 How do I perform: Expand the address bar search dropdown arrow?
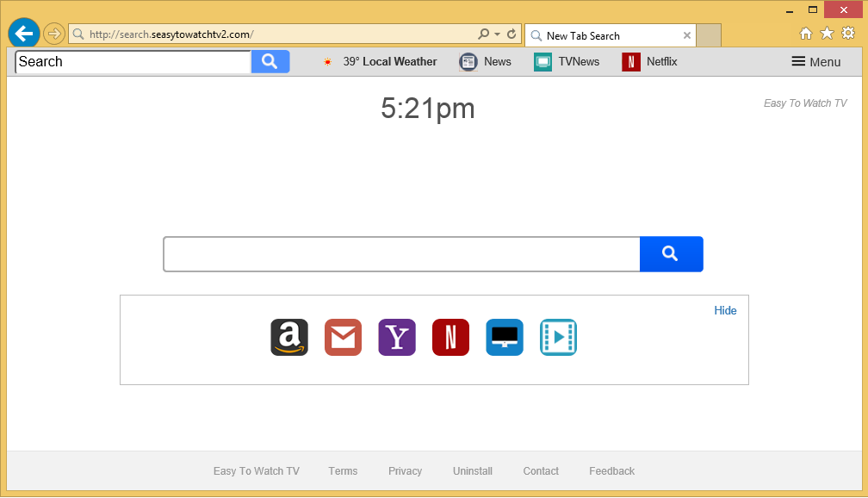click(497, 34)
